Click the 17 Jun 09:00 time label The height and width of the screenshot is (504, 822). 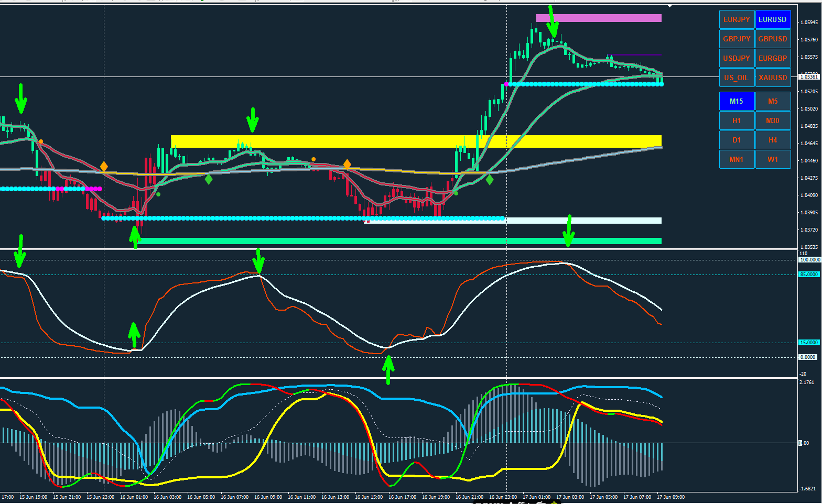click(670, 497)
